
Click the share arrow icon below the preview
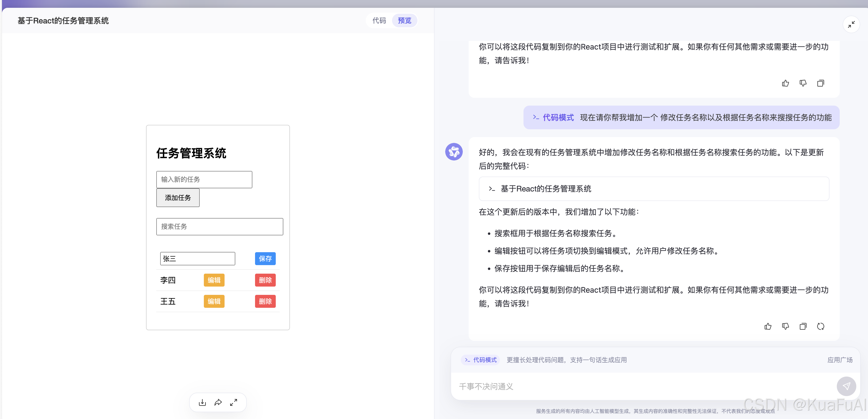pos(218,402)
